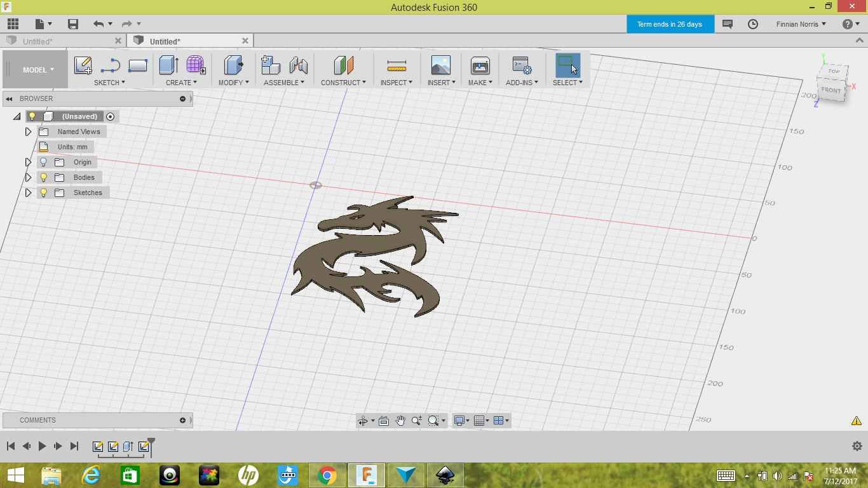Open the ADD-INS dropdown
This screenshot has width=868, height=488.
pyautogui.click(x=522, y=83)
